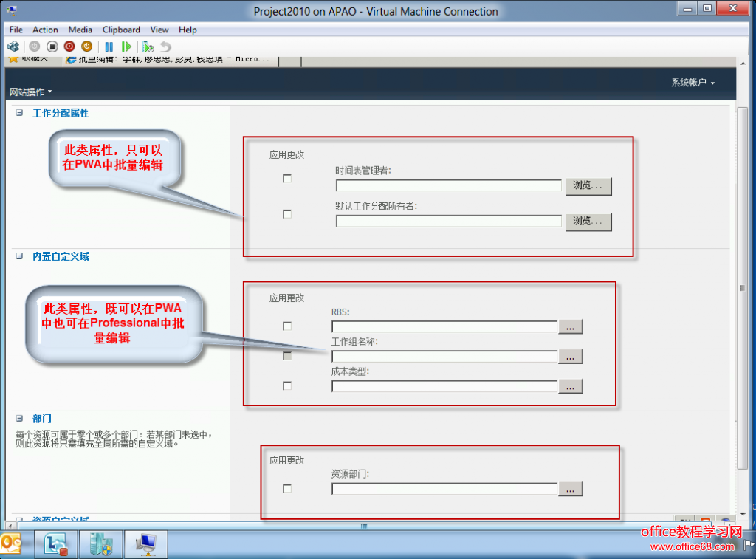
Task: Click the horizontal scrollbar left arrow
Action: tap(10, 526)
